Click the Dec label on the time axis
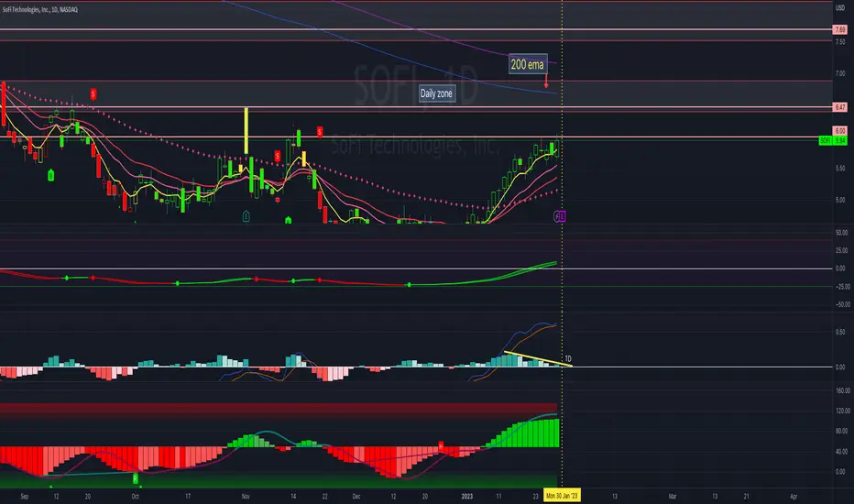The height and width of the screenshot is (504, 854). [x=356, y=497]
